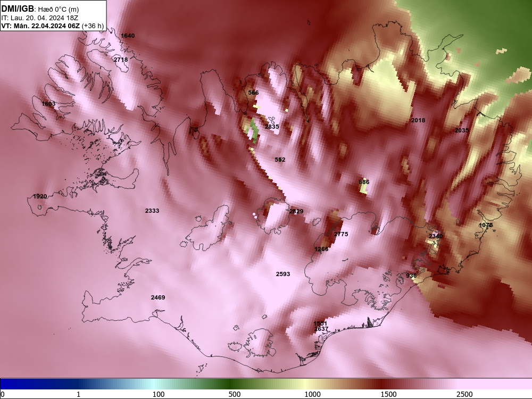Click the map value 2018
Screen dimensions: 532x399
pyautogui.click(x=418, y=120)
